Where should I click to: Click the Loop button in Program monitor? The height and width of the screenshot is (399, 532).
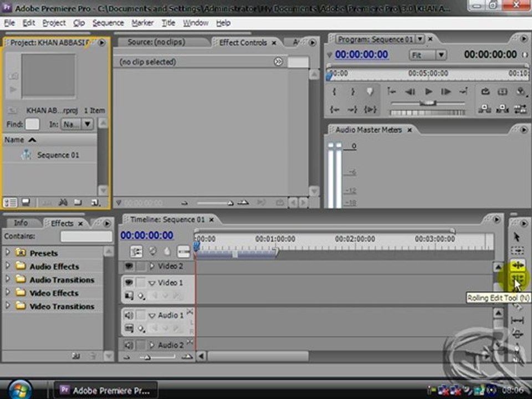tap(485, 91)
